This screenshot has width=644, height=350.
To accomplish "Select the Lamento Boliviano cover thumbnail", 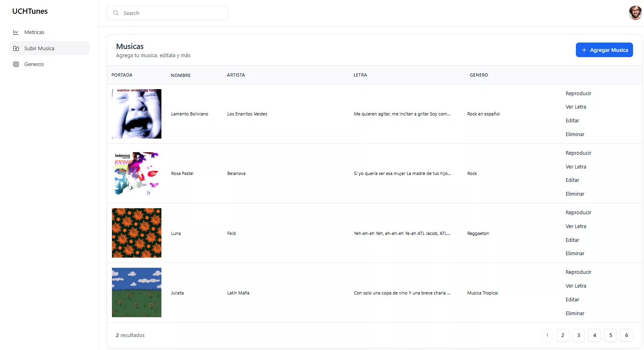I will pyautogui.click(x=137, y=114).
